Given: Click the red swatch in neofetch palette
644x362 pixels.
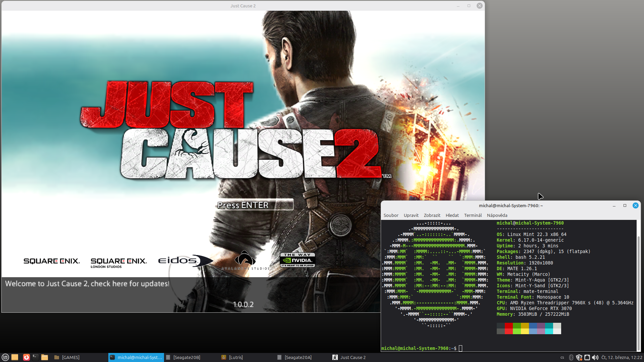Looking at the screenshot, I should [x=508, y=325].
